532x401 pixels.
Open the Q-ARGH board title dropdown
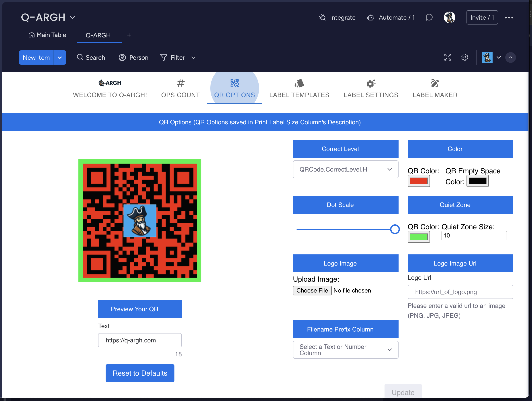(x=72, y=18)
